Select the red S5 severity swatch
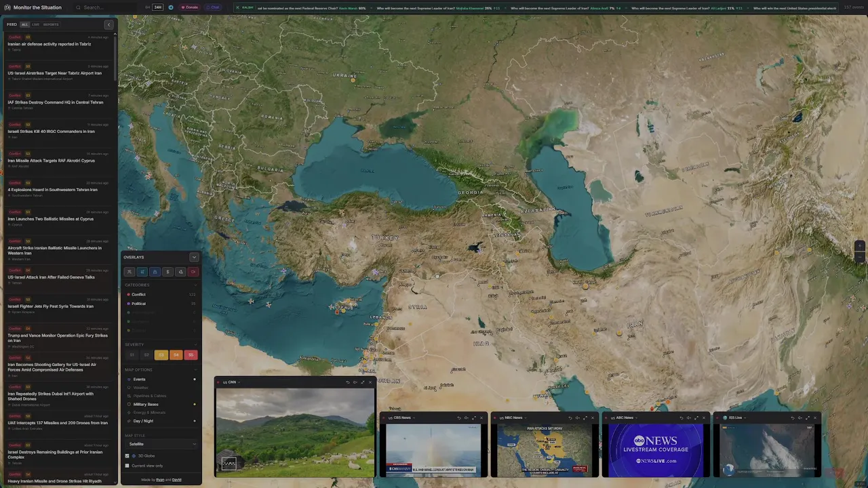The height and width of the screenshot is (488, 868). tap(191, 355)
